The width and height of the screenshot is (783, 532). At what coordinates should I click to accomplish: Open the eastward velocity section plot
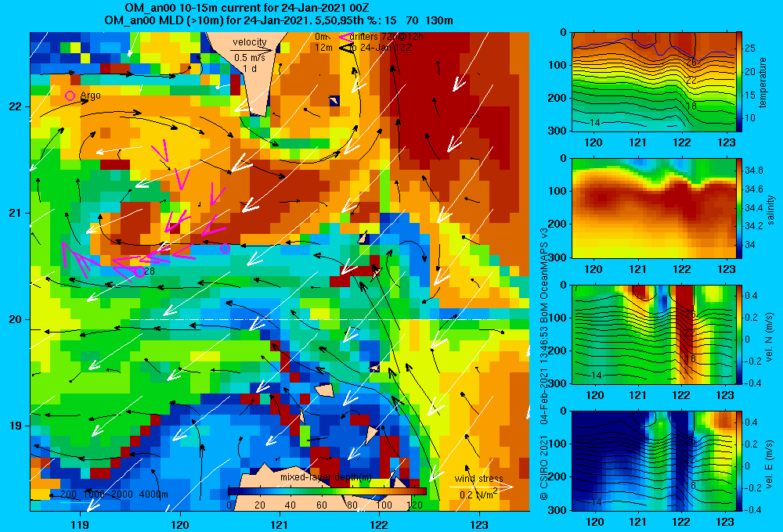coord(653,461)
